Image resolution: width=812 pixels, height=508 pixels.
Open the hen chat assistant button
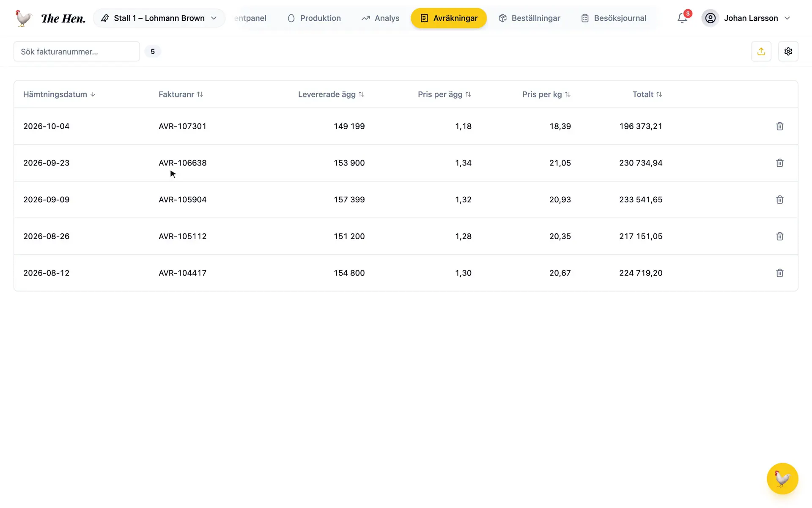tap(782, 478)
